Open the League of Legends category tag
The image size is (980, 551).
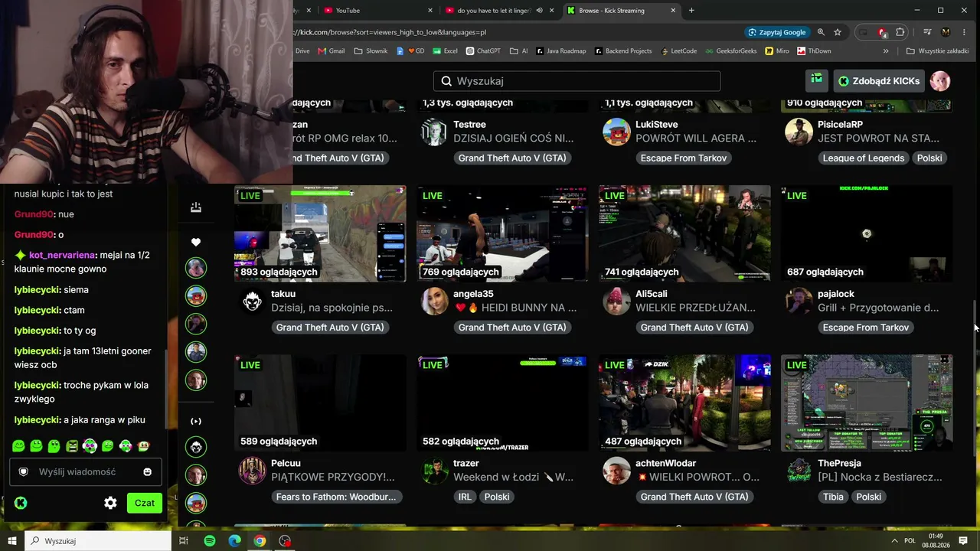pyautogui.click(x=864, y=158)
